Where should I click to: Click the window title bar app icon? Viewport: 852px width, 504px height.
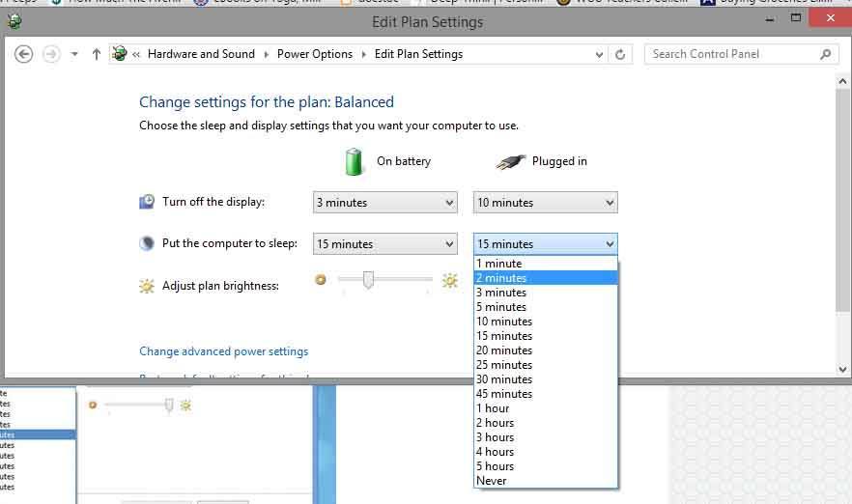pyautogui.click(x=14, y=21)
